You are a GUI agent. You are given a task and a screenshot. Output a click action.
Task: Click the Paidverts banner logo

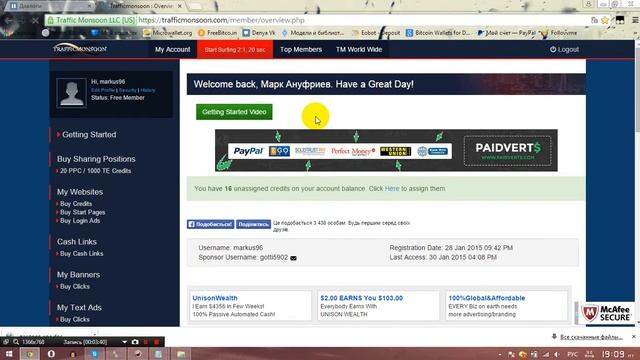click(508, 151)
